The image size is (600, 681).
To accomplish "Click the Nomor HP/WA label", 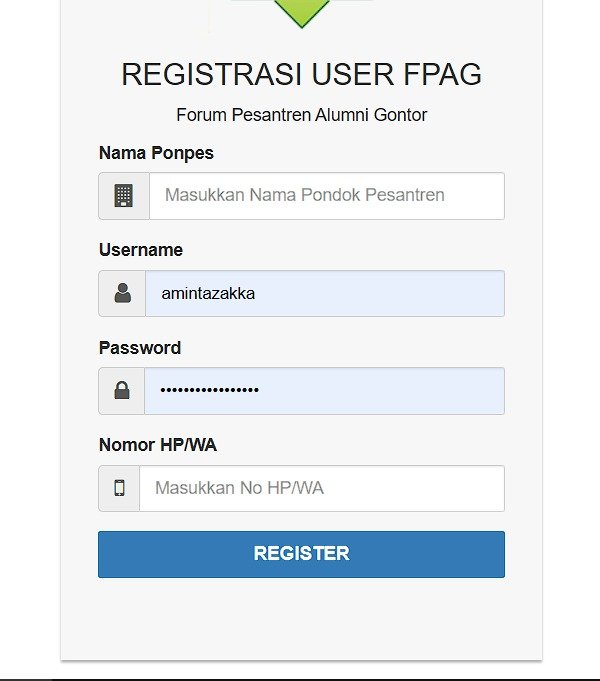I will pyautogui.click(x=158, y=445).
